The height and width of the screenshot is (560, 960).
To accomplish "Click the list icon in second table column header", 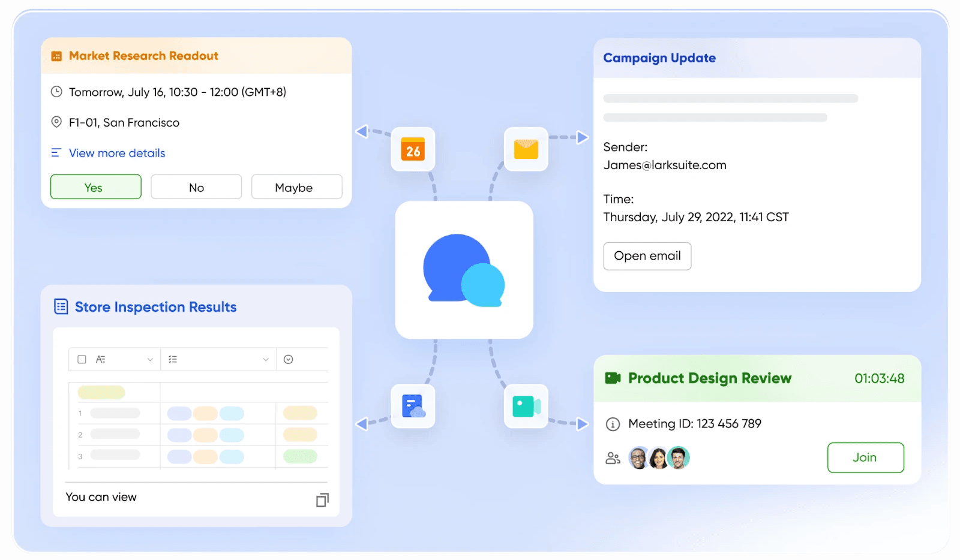I will (x=173, y=359).
